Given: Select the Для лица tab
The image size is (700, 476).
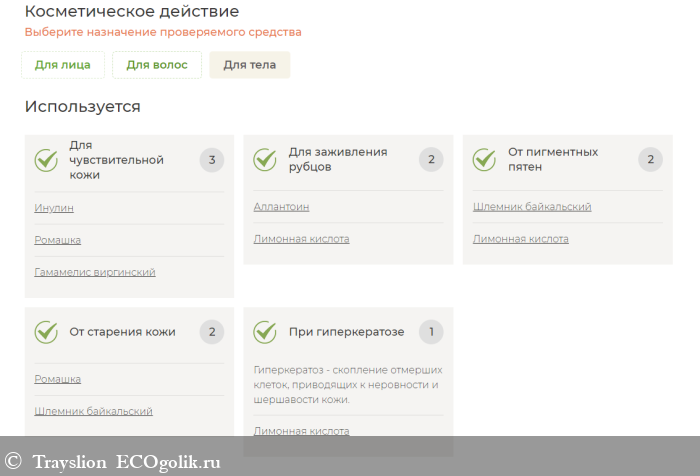Looking at the screenshot, I should click(x=63, y=65).
